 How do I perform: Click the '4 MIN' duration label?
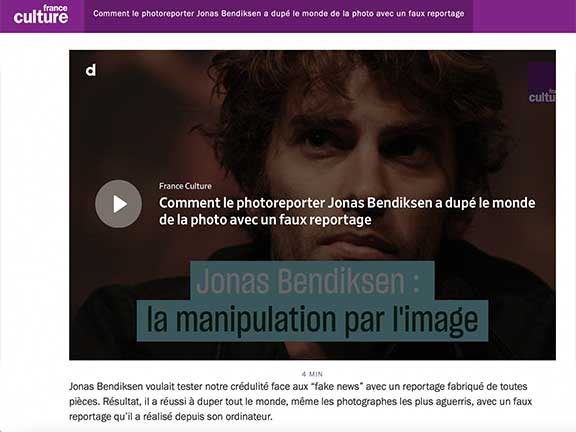coord(312,374)
